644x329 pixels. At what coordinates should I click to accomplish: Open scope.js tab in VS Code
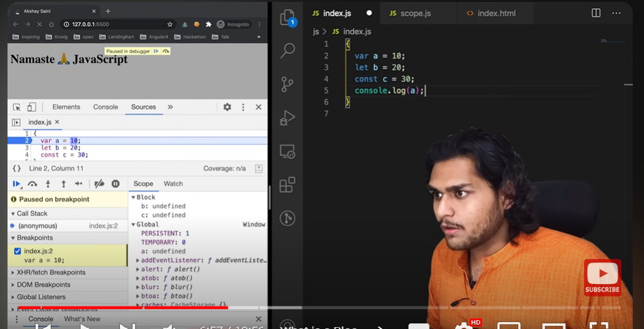tap(418, 14)
